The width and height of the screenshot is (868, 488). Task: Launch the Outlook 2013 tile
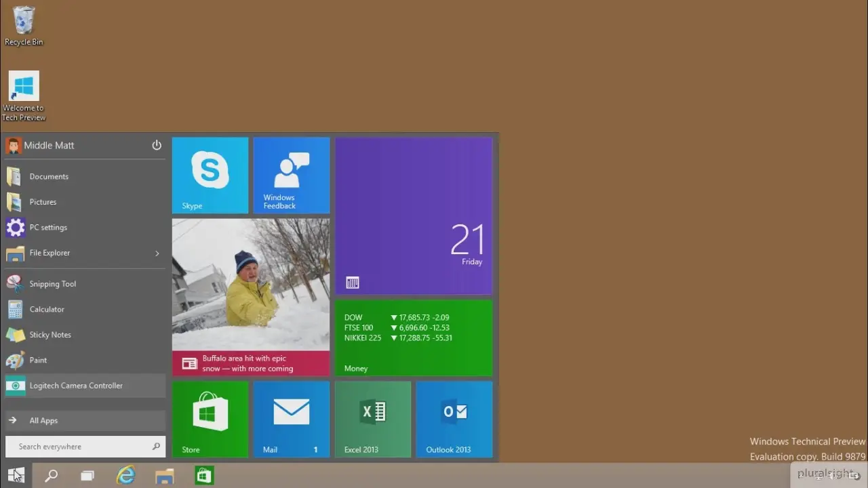click(x=454, y=420)
